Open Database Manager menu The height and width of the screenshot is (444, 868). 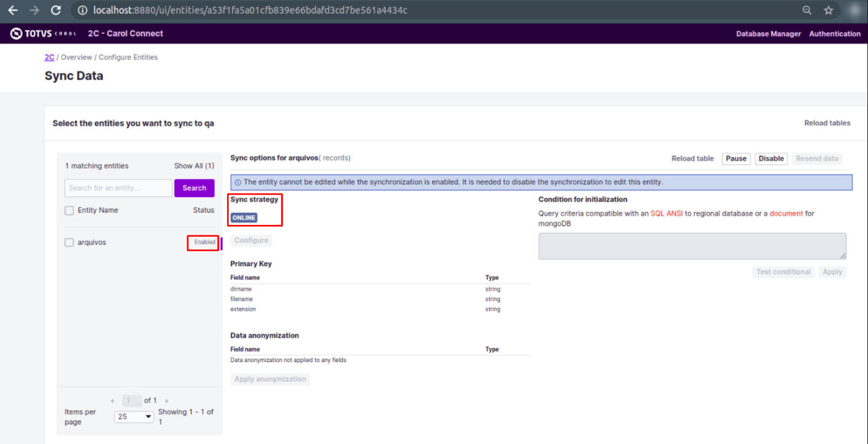click(x=768, y=34)
